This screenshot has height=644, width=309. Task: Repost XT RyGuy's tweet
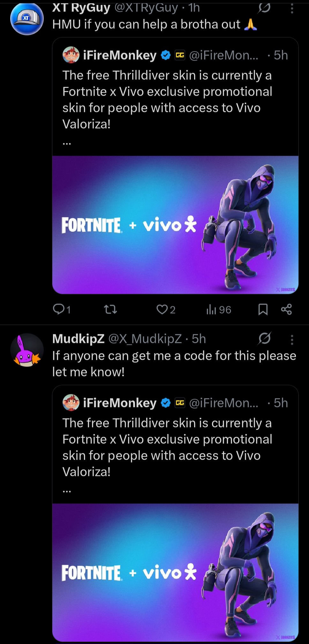[x=111, y=309]
